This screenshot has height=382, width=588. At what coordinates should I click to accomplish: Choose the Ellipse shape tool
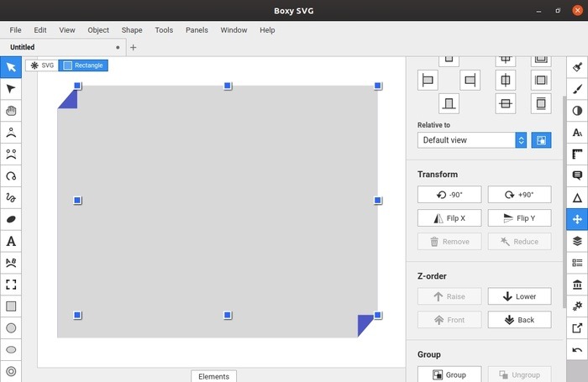(x=11, y=350)
